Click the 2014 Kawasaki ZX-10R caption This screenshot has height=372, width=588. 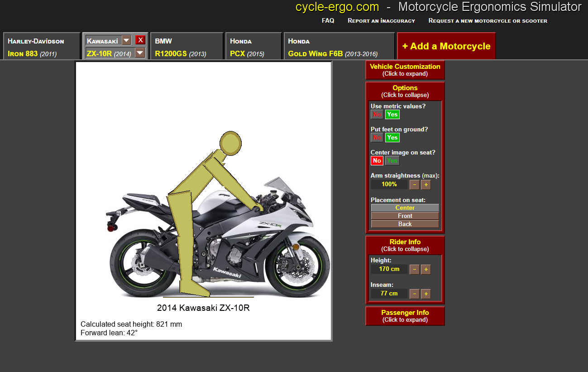pyautogui.click(x=204, y=308)
